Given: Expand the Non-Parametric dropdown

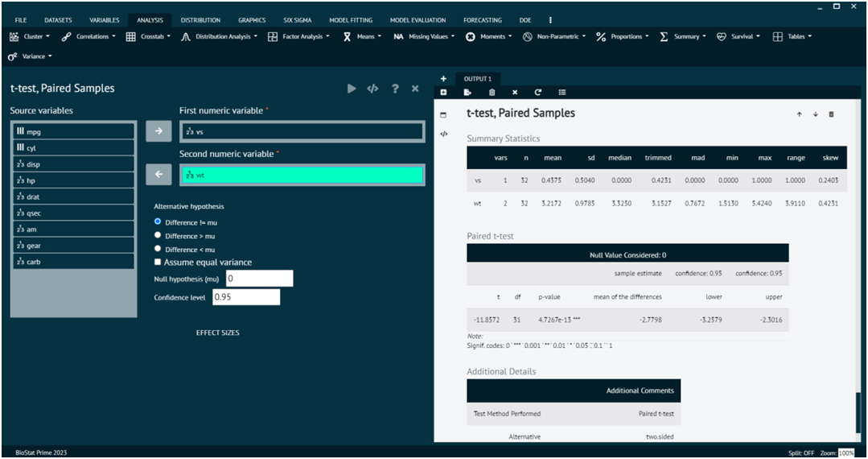Looking at the screenshot, I should click(557, 36).
